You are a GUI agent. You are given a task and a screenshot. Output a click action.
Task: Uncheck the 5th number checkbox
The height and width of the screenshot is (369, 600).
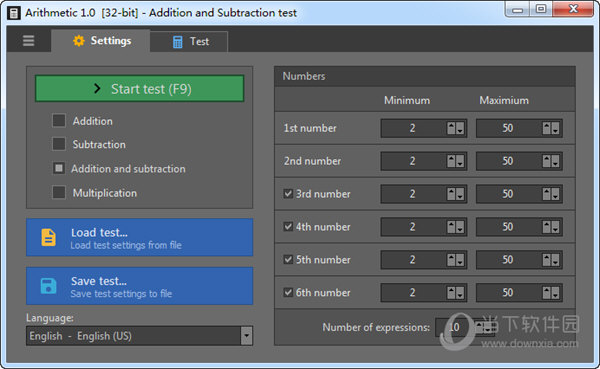click(x=288, y=260)
